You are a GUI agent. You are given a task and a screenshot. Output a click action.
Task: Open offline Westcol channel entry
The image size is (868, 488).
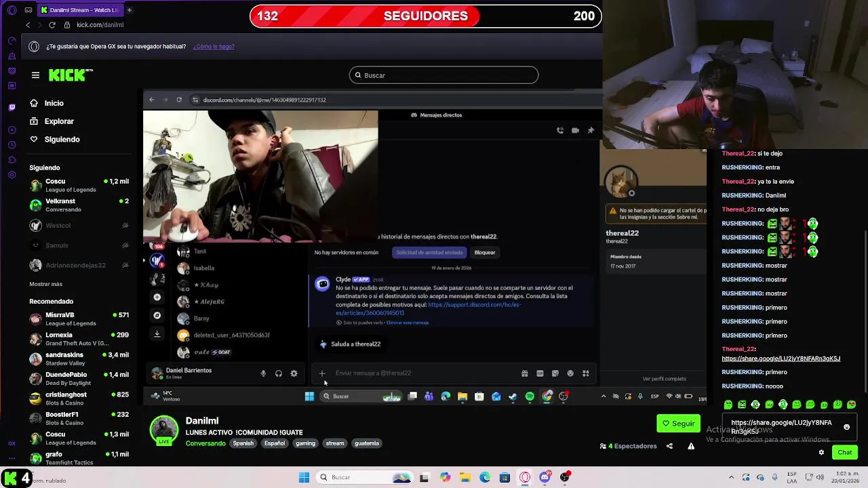click(79, 225)
